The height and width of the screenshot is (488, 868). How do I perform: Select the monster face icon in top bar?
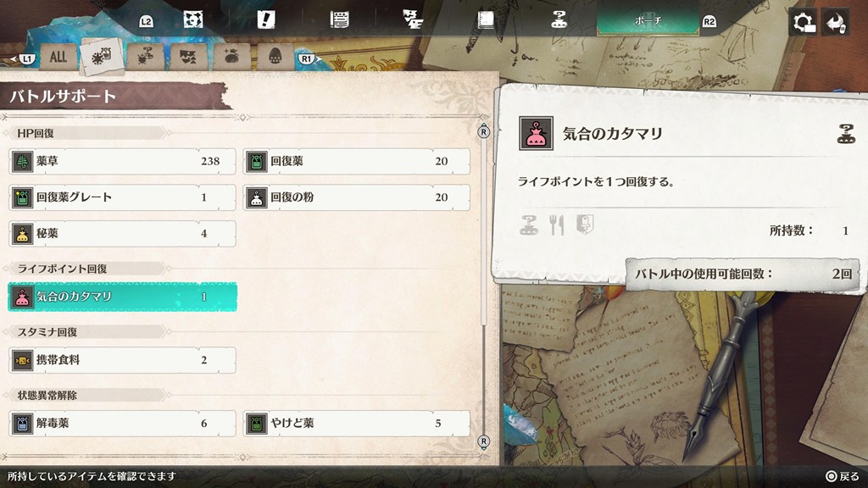coord(192,20)
